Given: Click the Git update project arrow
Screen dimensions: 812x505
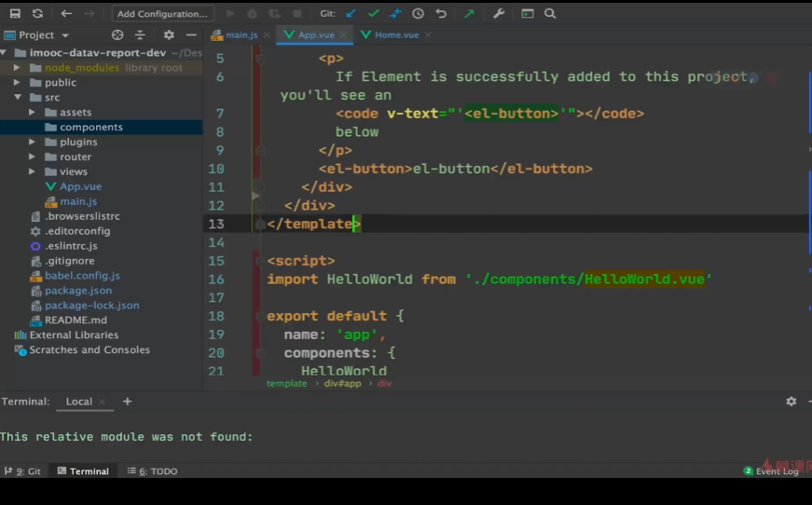Looking at the screenshot, I should tap(351, 14).
